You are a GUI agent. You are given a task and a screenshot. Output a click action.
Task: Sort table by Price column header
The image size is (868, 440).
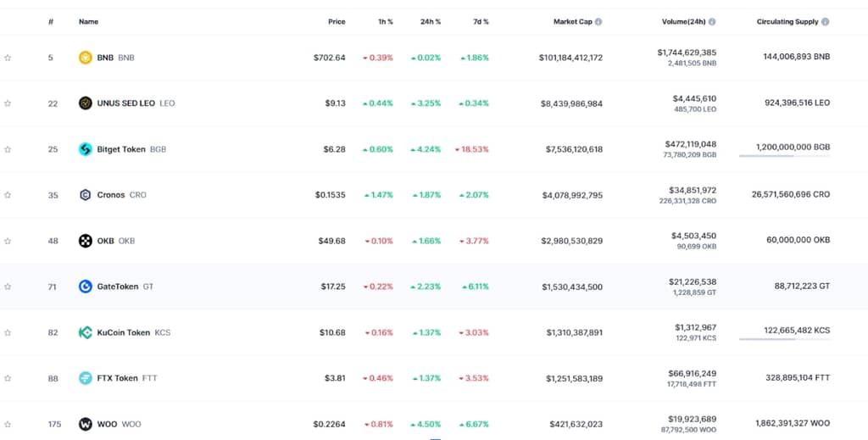[x=337, y=22]
